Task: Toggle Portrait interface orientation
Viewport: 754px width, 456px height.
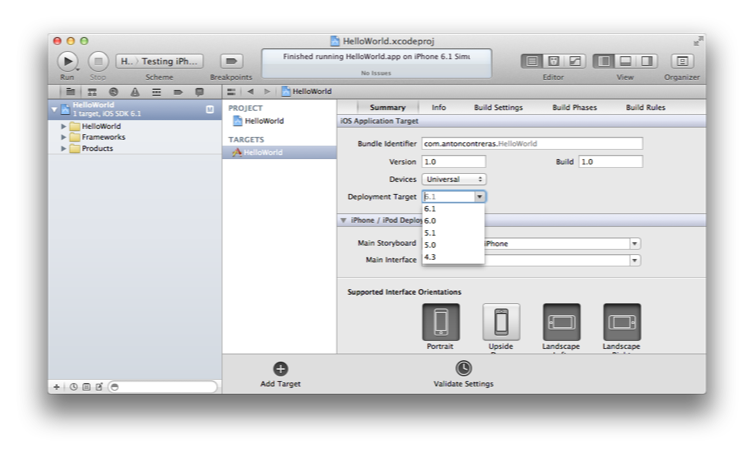Action: (x=441, y=322)
